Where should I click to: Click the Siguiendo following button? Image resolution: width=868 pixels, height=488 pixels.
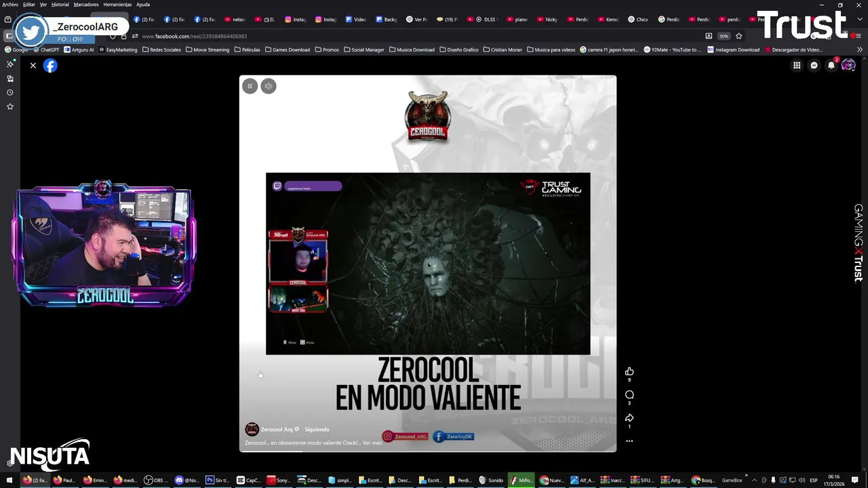tap(317, 429)
